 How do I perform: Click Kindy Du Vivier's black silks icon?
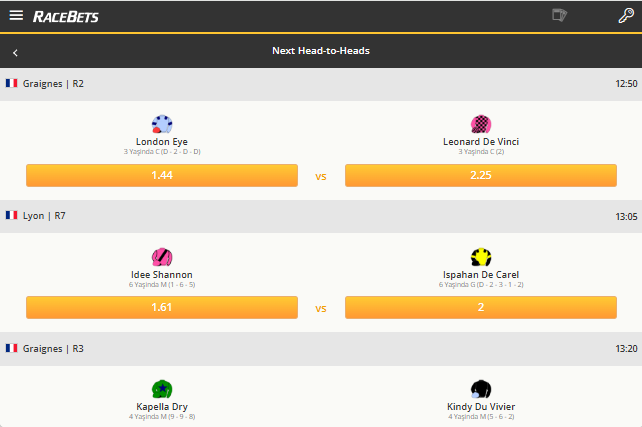click(x=481, y=389)
